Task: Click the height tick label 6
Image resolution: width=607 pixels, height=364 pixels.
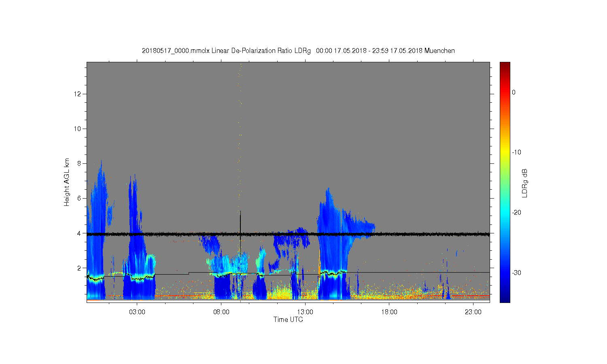Action: tap(80, 199)
